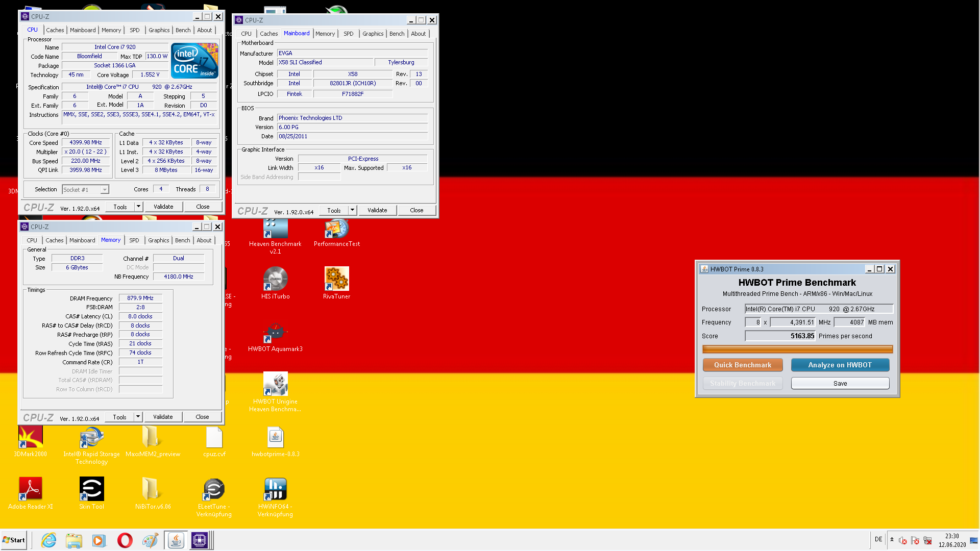This screenshot has height=551, width=980.
Task: Launch HWBOT Unigine Heaven Benchmark shortcut
Action: [275, 391]
